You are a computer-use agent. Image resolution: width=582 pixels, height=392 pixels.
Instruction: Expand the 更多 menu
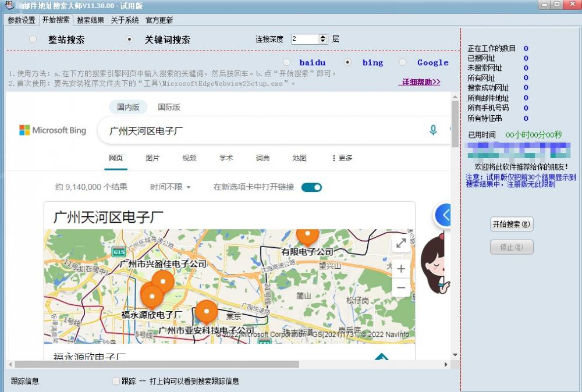point(342,158)
